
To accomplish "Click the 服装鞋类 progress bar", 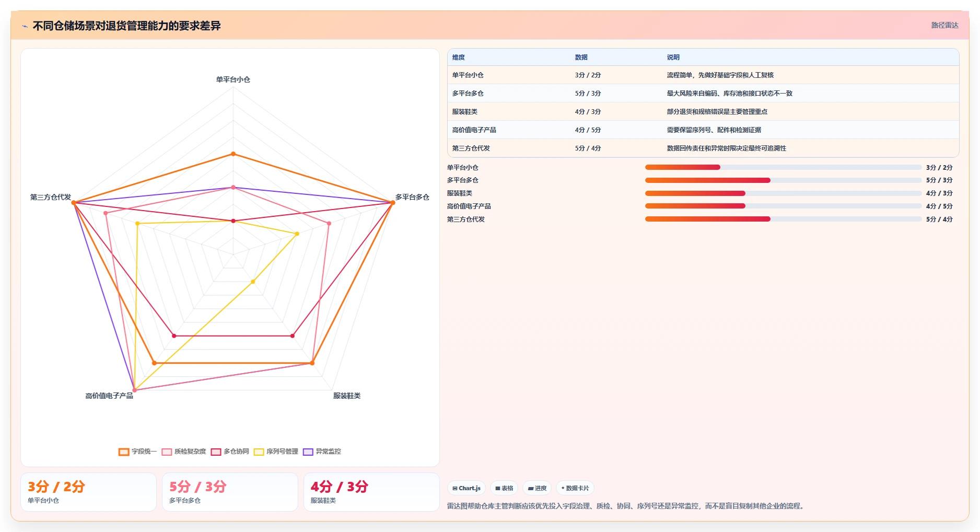I will coord(783,193).
